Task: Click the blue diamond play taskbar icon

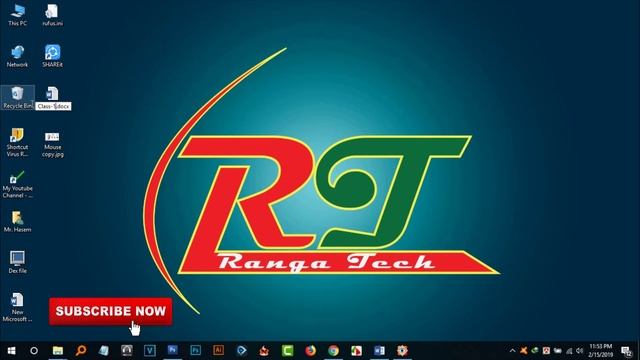Action: tap(242, 351)
